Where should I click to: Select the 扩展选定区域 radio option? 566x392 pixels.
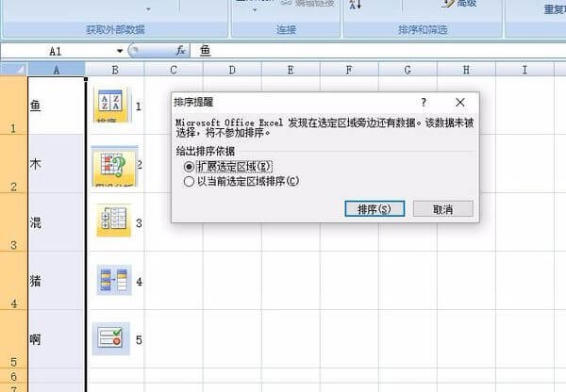(190, 166)
